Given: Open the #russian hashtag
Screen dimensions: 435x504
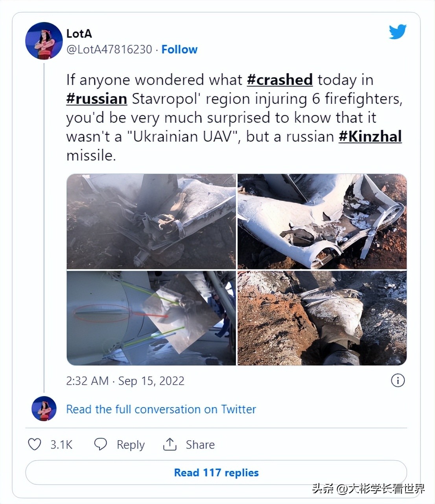Looking at the screenshot, I should [96, 99].
